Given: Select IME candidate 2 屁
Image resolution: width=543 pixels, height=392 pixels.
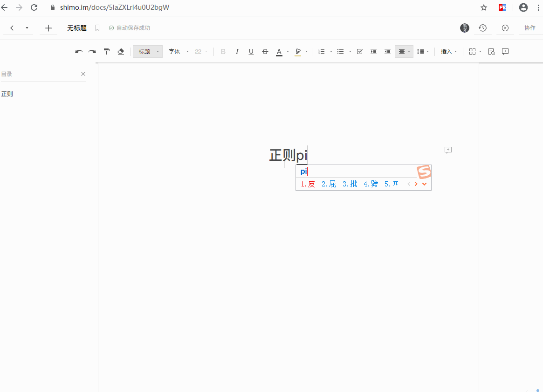Looking at the screenshot, I should [x=329, y=184].
